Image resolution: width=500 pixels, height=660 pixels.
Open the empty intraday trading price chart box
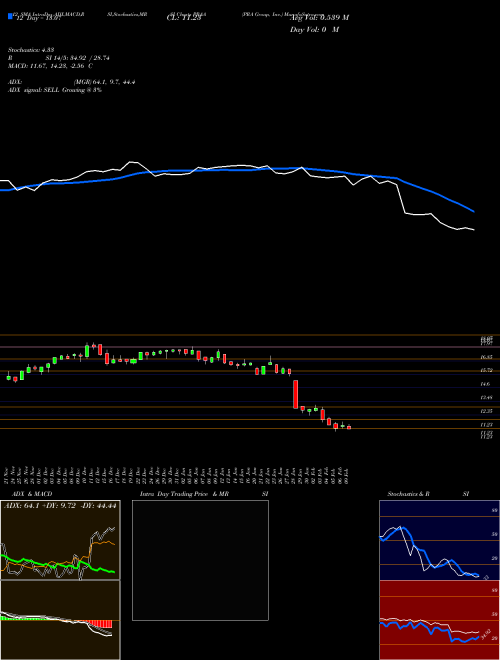pyautogui.click(x=200, y=560)
